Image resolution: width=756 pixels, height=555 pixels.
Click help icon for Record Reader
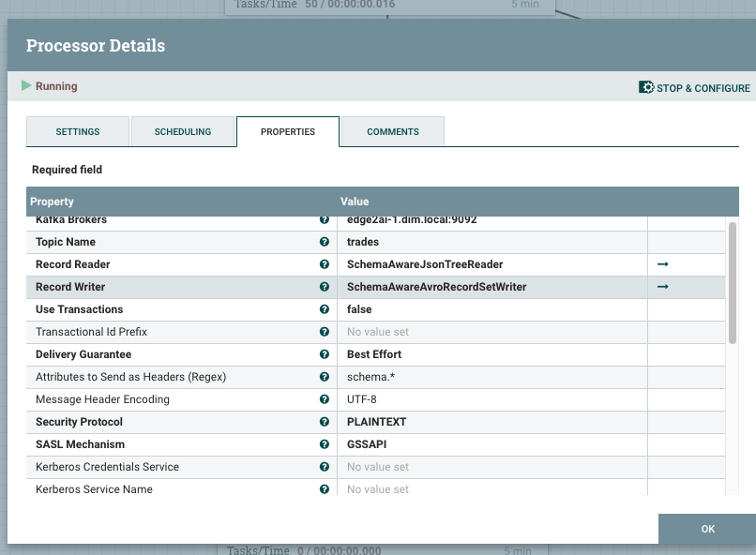tap(324, 264)
